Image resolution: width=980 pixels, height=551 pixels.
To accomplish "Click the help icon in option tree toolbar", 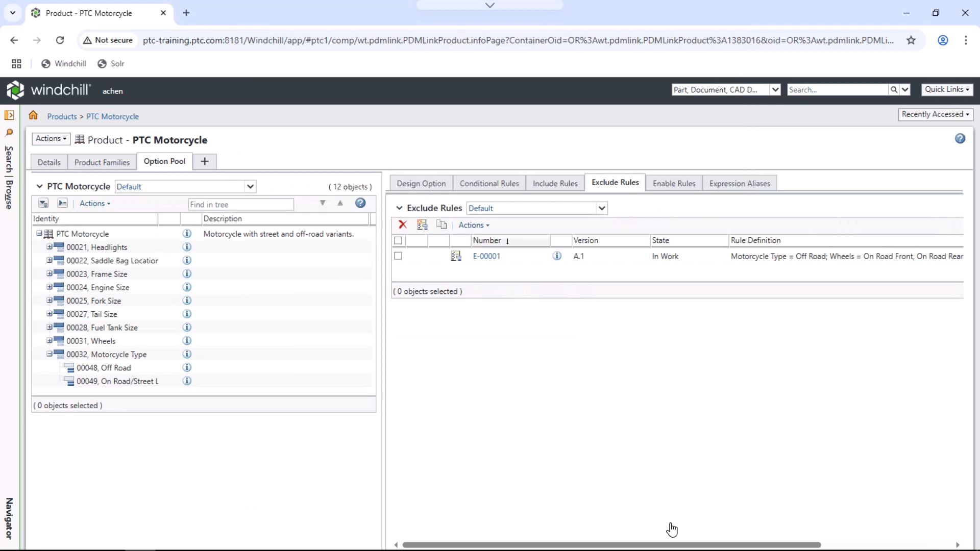I will click(x=360, y=203).
